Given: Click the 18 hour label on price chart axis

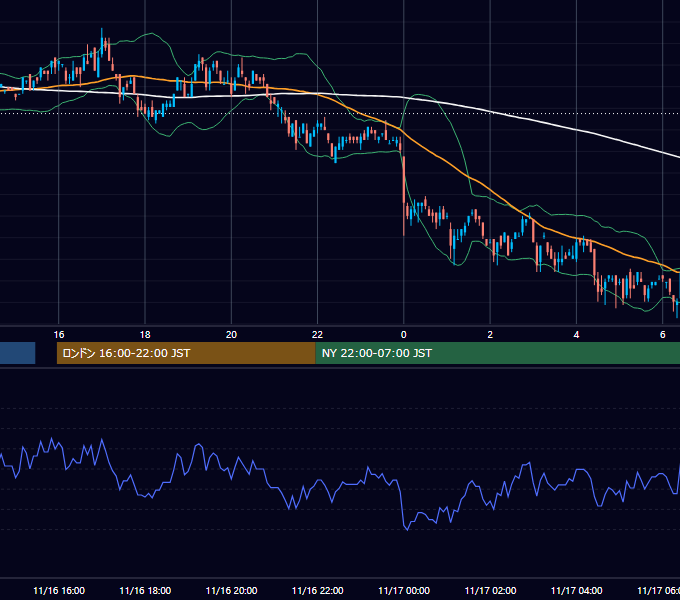Looking at the screenshot, I should pyautogui.click(x=145, y=335).
